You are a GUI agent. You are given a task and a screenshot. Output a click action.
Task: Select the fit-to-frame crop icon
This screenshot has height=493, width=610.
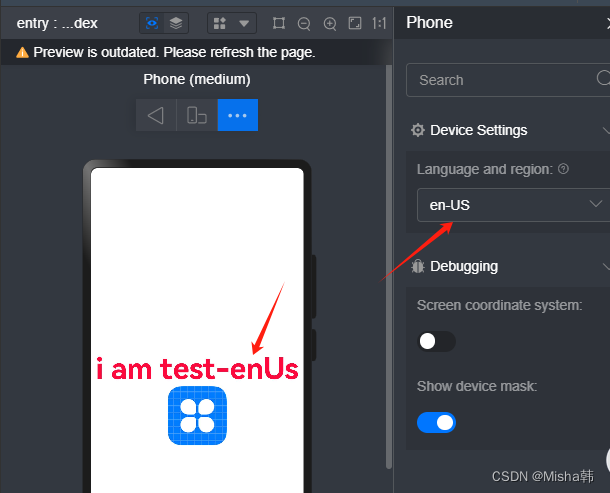(x=279, y=23)
